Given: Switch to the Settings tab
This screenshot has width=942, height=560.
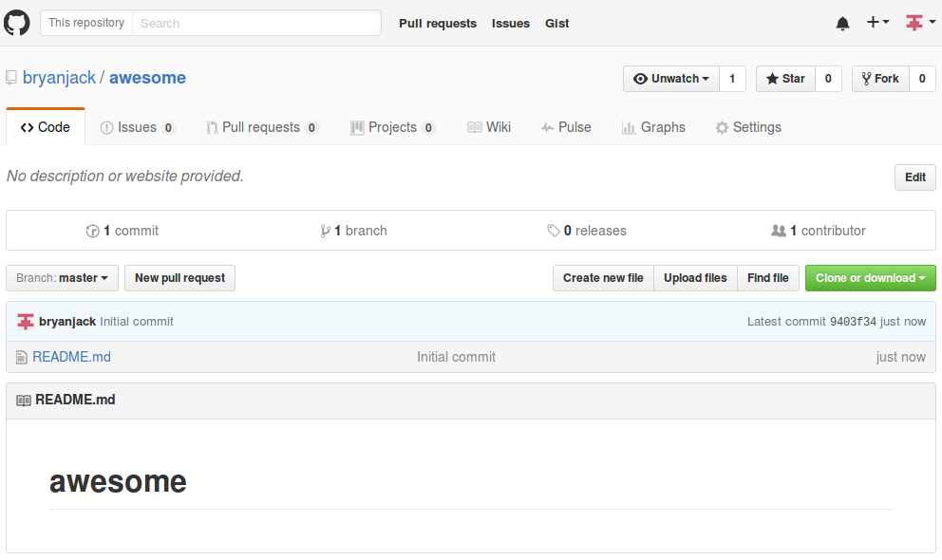Looking at the screenshot, I should 748,127.
